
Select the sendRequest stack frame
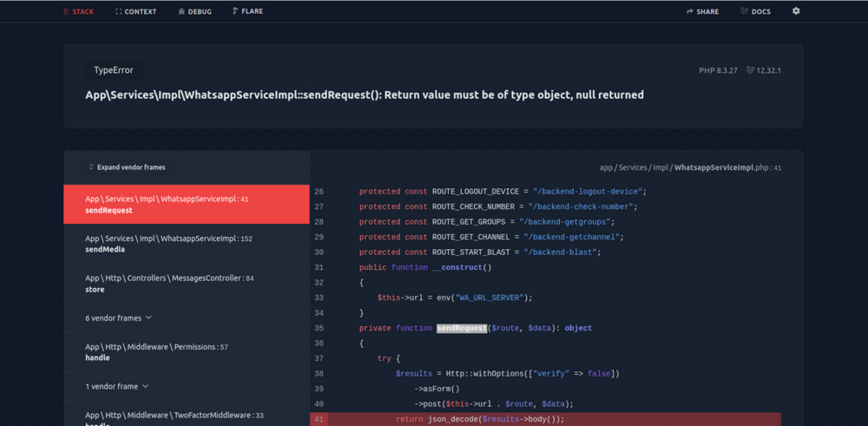click(187, 205)
